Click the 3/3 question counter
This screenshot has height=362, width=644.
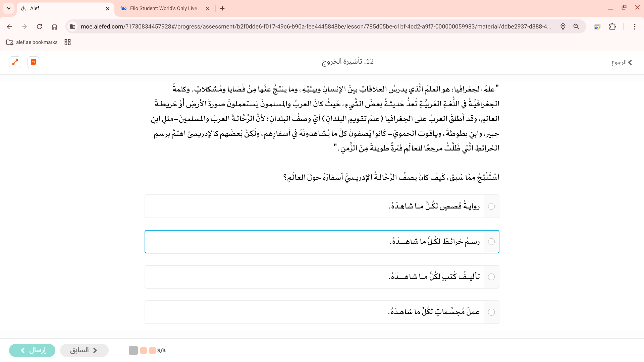(x=161, y=351)
